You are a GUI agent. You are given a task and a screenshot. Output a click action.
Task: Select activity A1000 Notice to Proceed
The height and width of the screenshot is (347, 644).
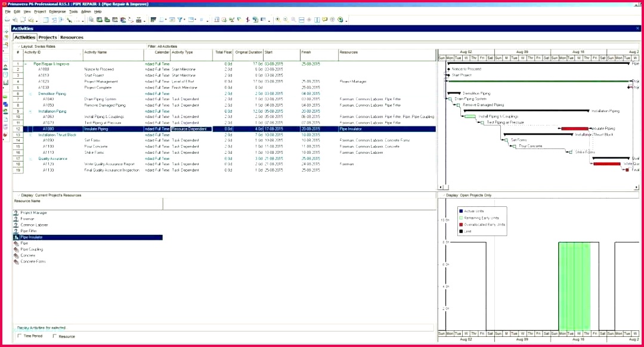pos(230,69)
